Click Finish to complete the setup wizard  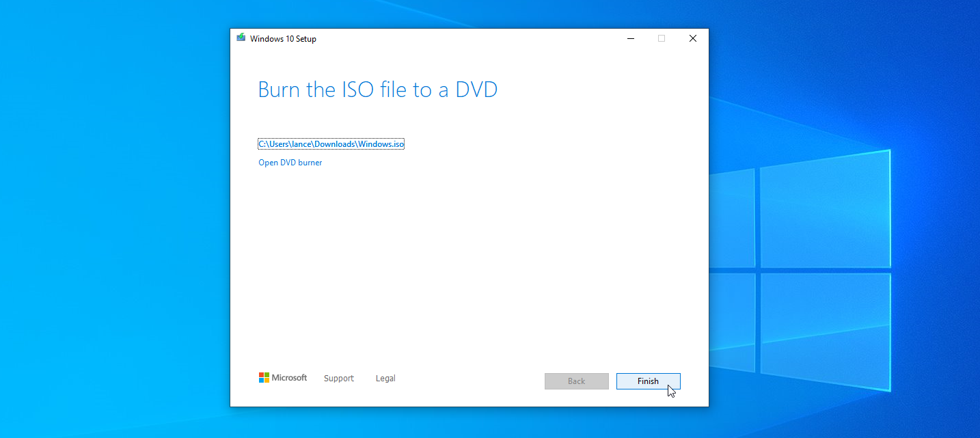[648, 381]
